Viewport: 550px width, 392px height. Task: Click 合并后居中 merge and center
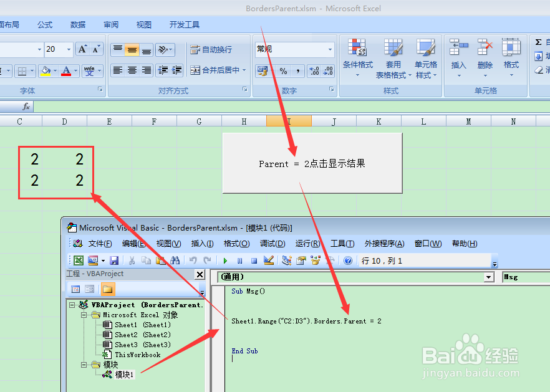pos(215,70)
